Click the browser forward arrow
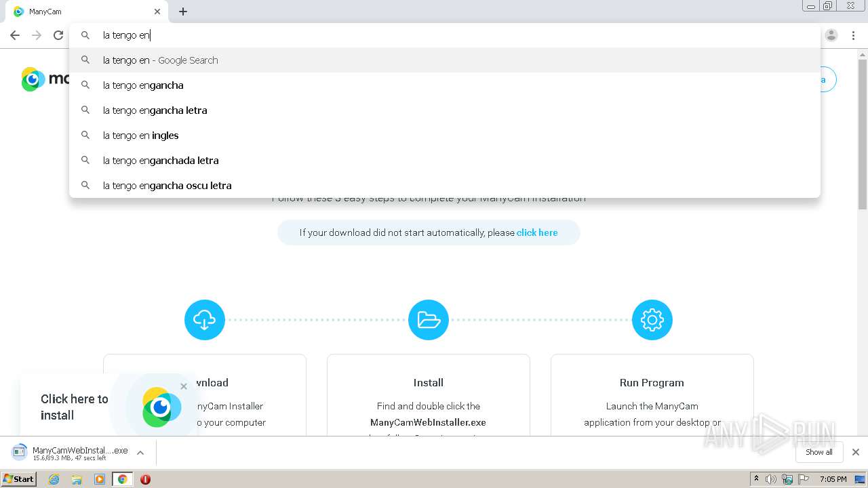This screenshot has height=488, width=868. 37,35
